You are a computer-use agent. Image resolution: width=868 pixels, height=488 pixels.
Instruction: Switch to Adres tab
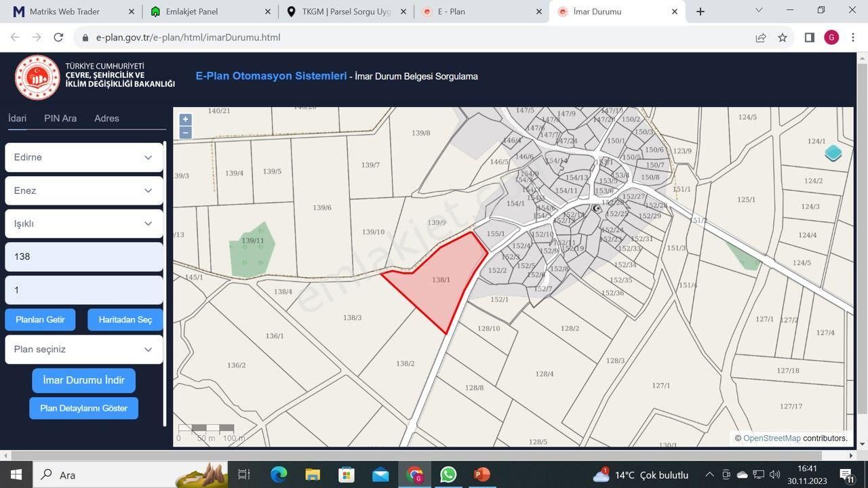pos(106,118)
